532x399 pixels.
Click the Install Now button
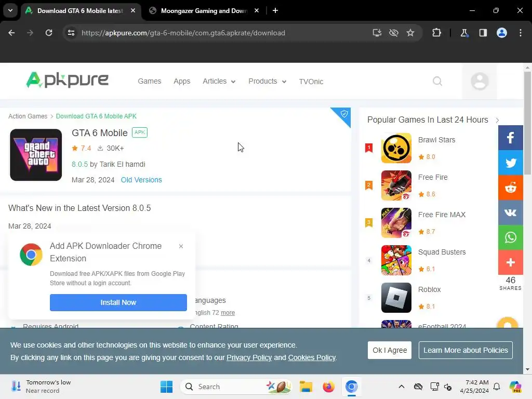pyautogui.click(x=118, y=302)
